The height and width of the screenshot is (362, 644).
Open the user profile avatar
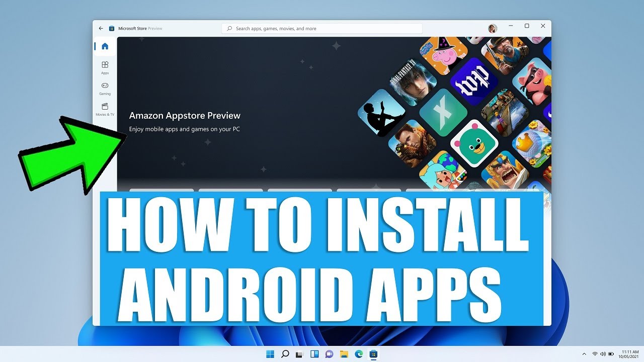tap(493, 29)
